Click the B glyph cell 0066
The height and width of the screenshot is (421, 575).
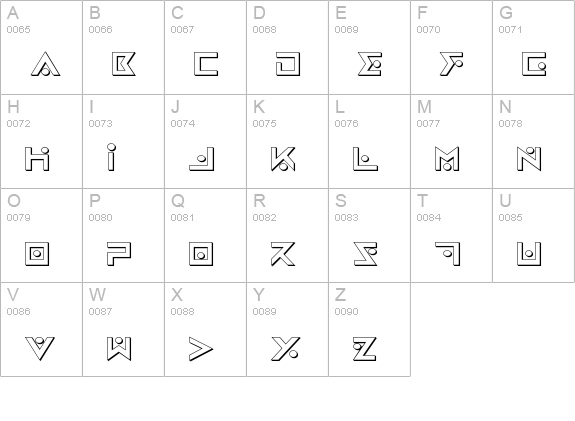click(x=124, y=47)
